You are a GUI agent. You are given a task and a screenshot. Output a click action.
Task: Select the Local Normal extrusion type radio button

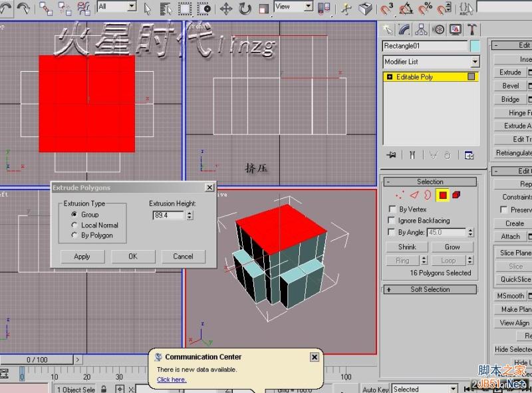pyautogui.click(x=74, y=225)
